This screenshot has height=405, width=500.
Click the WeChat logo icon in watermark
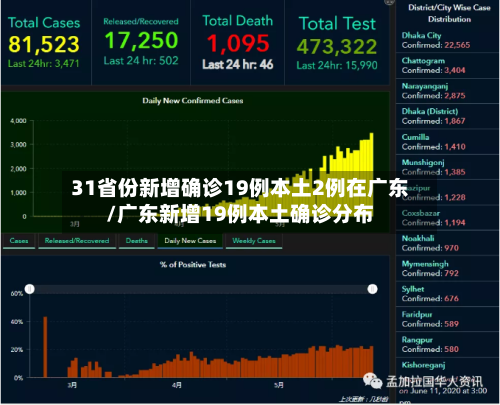(x=373, y=381)
